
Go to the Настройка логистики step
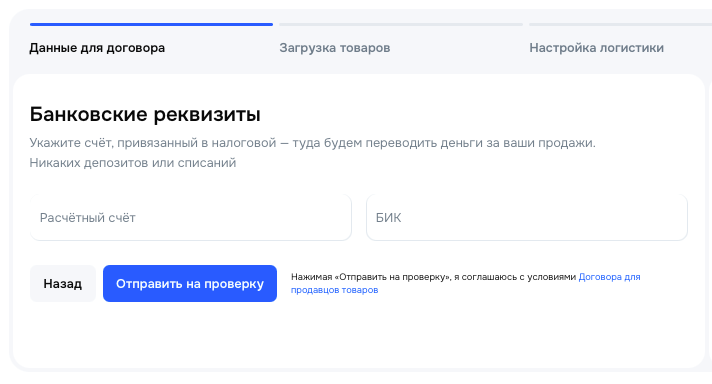596,48
